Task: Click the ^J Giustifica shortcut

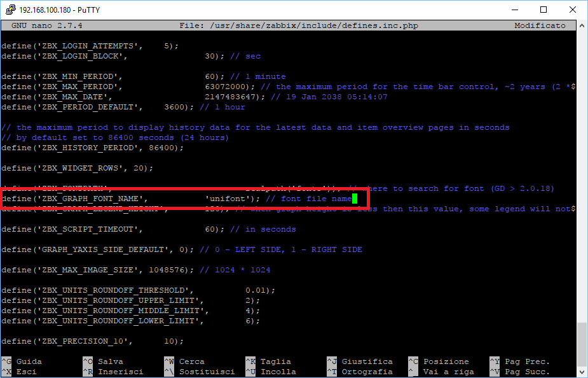Action: [360, 361]
